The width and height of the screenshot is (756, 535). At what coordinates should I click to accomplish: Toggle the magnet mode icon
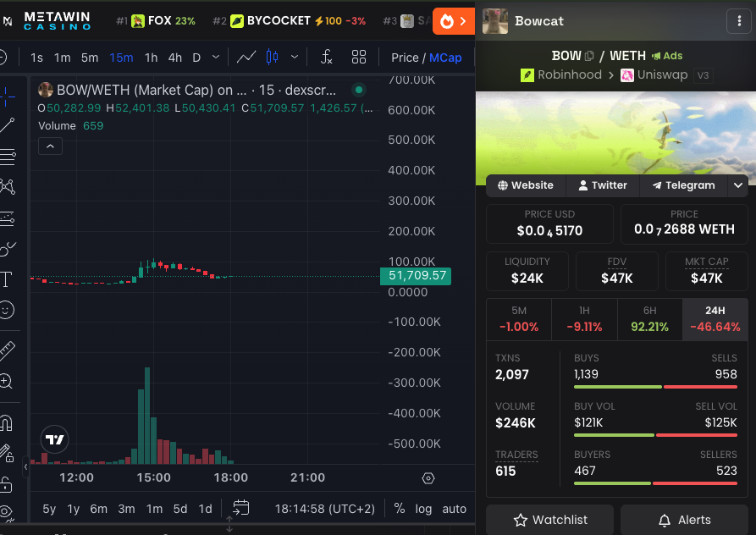6,422
